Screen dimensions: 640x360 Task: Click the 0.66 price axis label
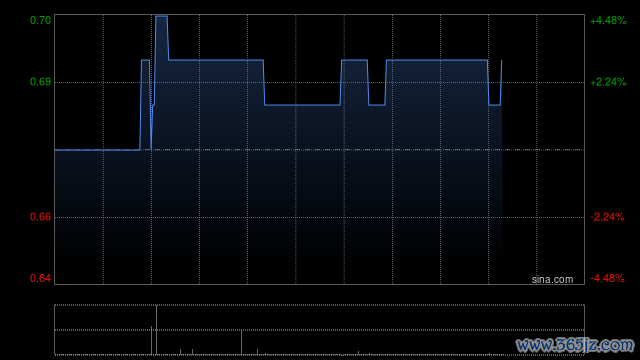pyautogui.click(x=40, y=217)
